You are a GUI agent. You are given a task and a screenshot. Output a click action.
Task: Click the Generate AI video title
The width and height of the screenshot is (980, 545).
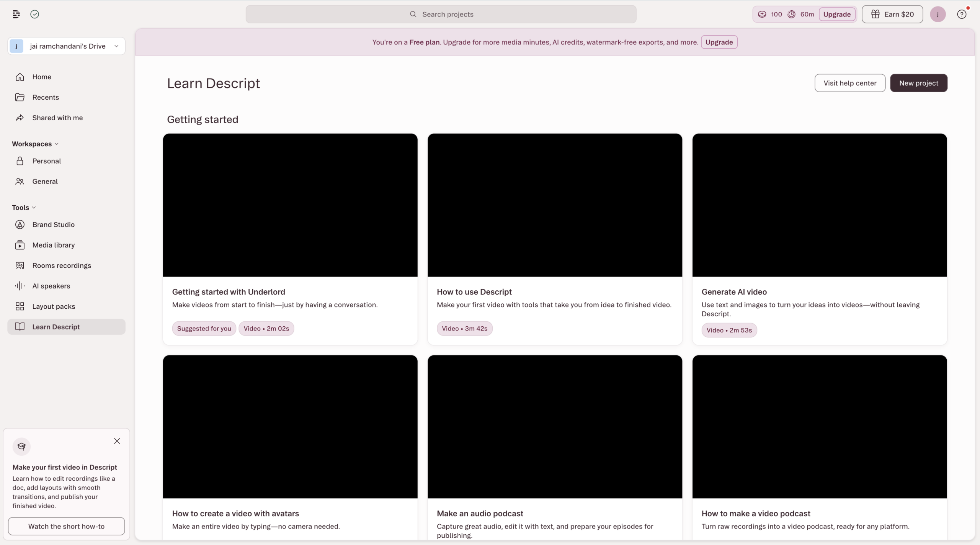point(734,292)
